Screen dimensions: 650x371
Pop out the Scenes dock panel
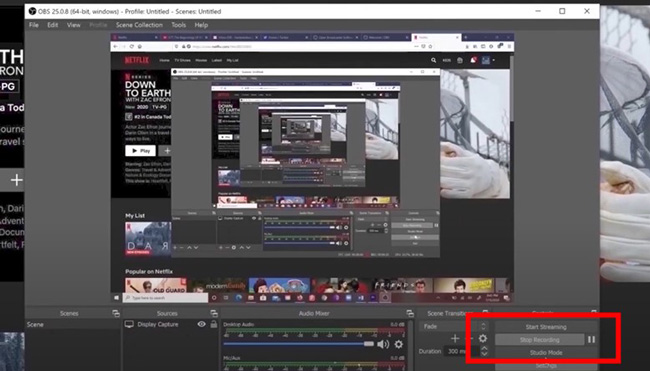coord(116,313)
